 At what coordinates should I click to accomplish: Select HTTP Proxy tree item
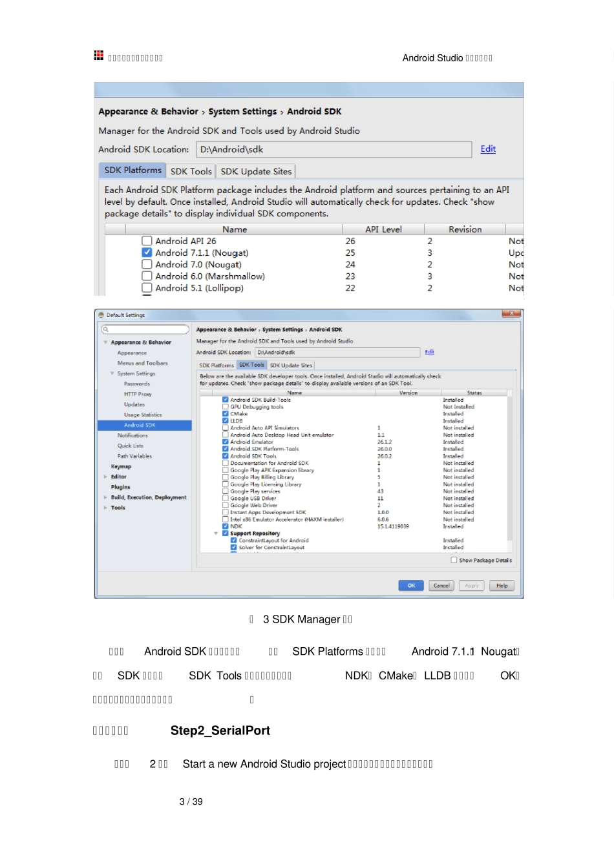(138, 394)
